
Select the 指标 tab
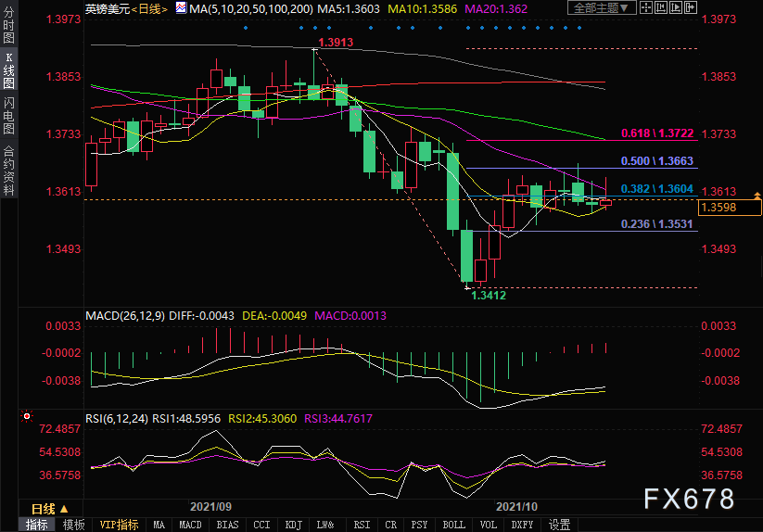click(x=36, y=525)
